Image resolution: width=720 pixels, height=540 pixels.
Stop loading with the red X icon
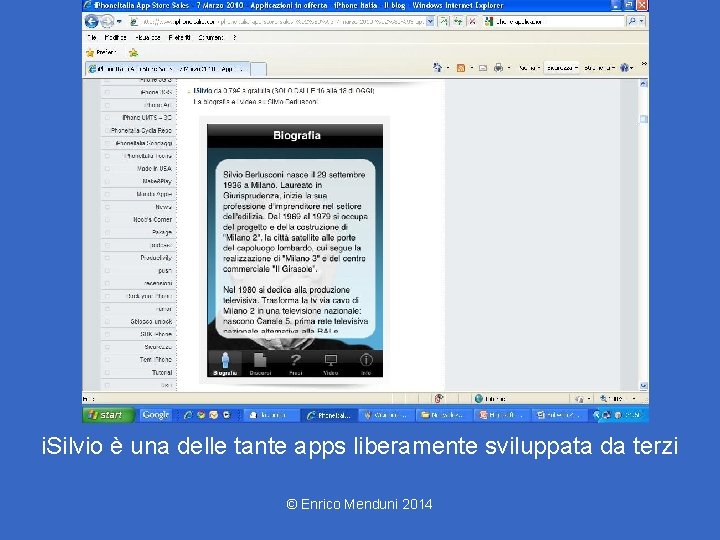tap(472, 22)
